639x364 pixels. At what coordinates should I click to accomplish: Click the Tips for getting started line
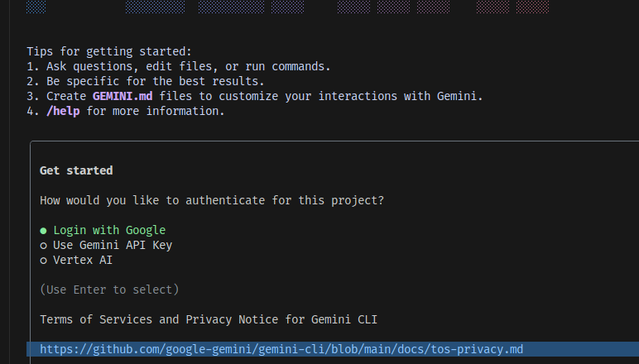[x=109, y=52]
